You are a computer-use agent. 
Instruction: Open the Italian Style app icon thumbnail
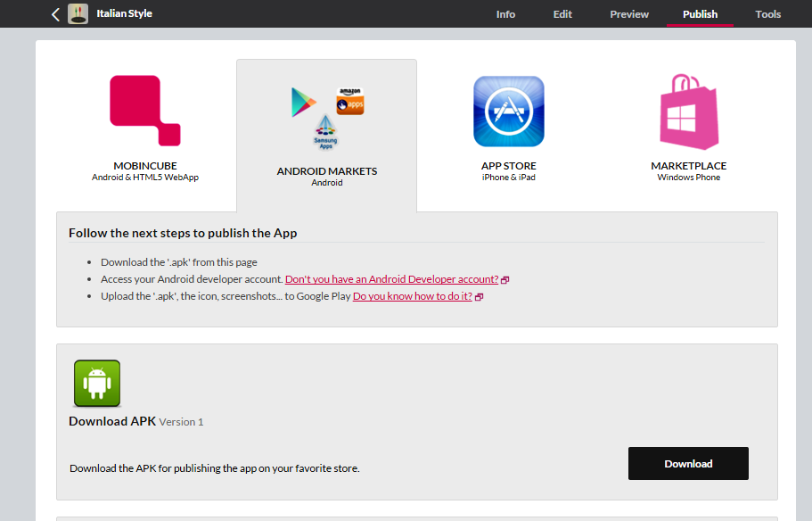click(78, 14)
